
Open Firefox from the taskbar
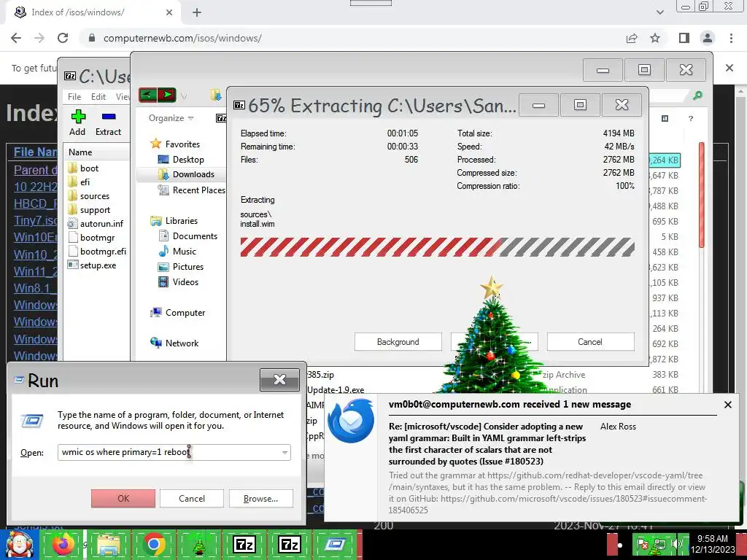tap(63, 545)
